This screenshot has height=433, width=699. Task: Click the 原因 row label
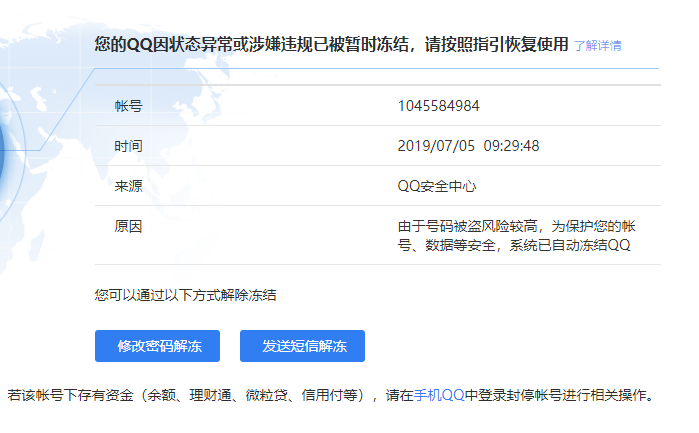[128, 226]
